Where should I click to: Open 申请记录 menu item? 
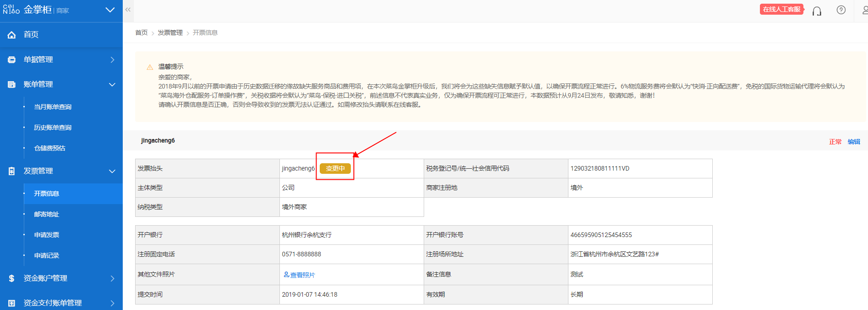[x=47, y=255]
